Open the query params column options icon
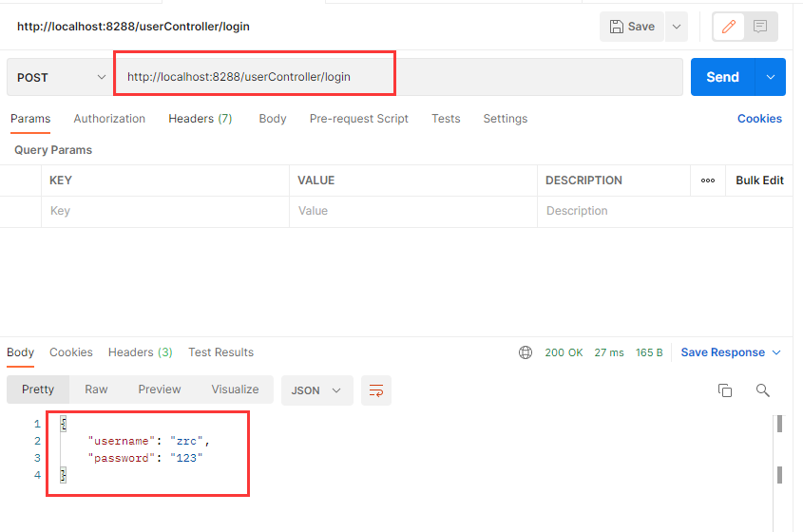 (708, 180)
